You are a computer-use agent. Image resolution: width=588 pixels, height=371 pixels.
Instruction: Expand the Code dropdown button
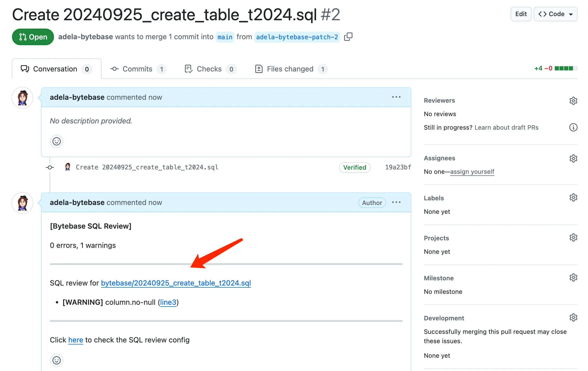tap(556, 14)
